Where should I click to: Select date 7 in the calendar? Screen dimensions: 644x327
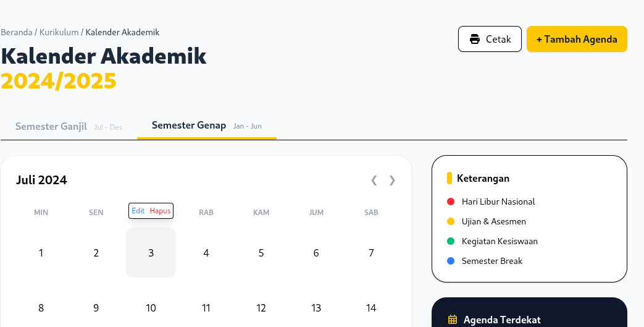pos(371,252)
